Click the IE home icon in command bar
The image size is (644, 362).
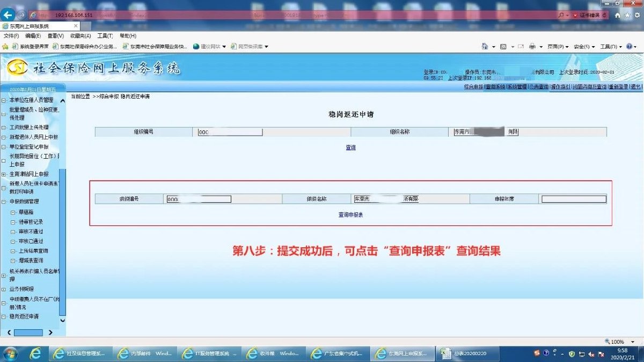coord(485,47)
